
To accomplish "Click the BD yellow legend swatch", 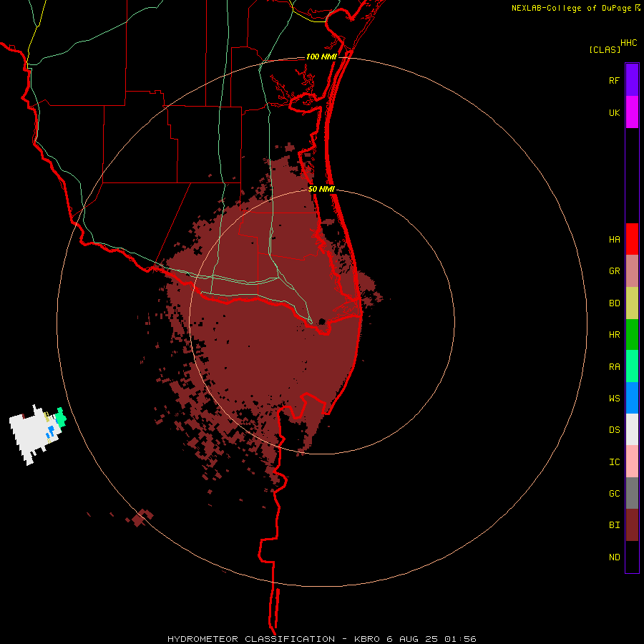I will click(632, 303).
